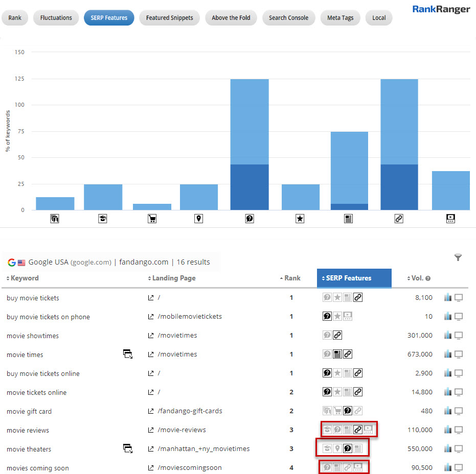476x474 pixels.
Task: Open bar chart icon for movie theaters row
Action: click(448, 448)
